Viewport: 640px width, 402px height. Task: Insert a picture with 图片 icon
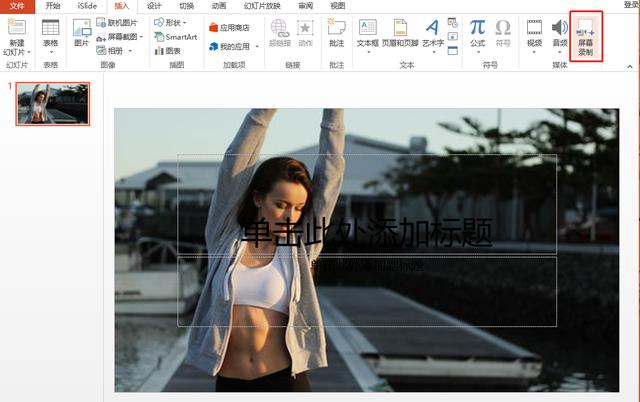(x=80, y=34)
